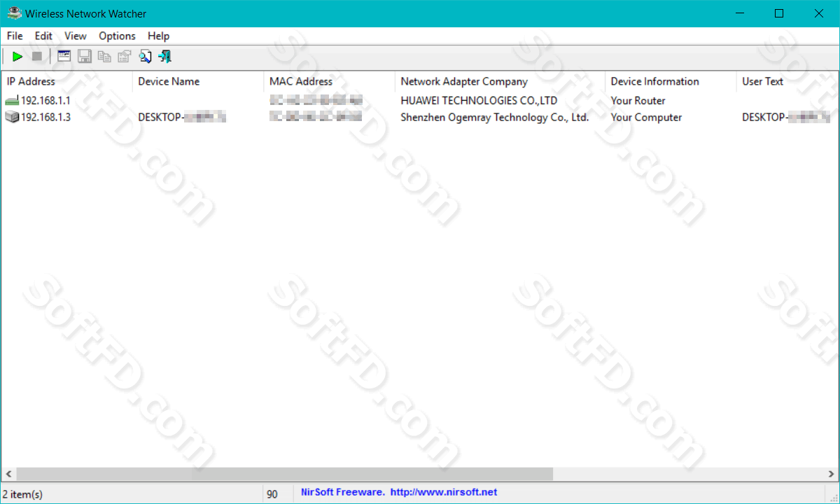Click the horizontal scrollbar left arrow
The image size is (840, 504).
pyautogui.click(x=8, y=474)
